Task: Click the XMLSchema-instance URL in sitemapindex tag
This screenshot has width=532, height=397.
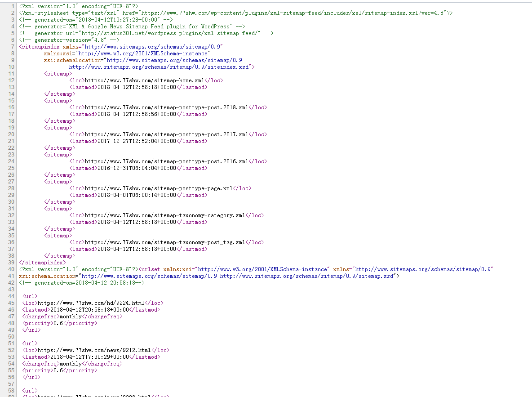Action: tap(142, 54)
